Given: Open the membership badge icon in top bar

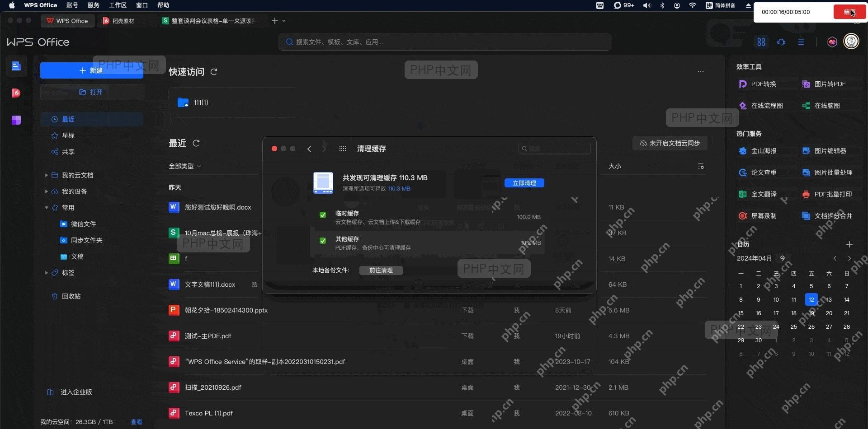Looking at the screenshot, I should [832, 42].
